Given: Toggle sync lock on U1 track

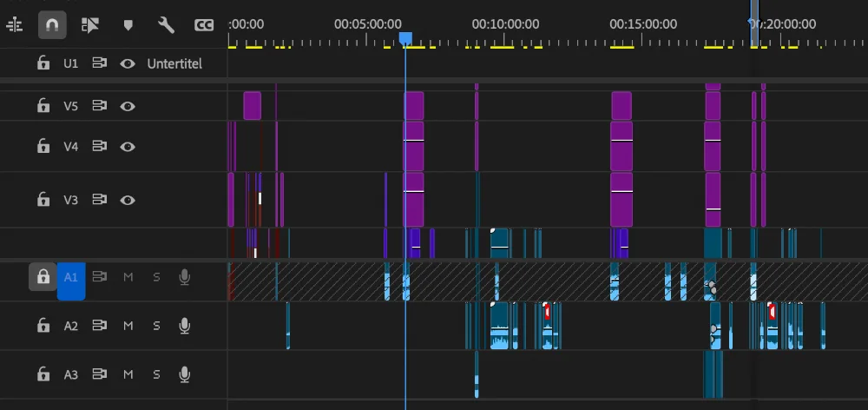Looking at the screenshot, I should [x=100, y=63].
